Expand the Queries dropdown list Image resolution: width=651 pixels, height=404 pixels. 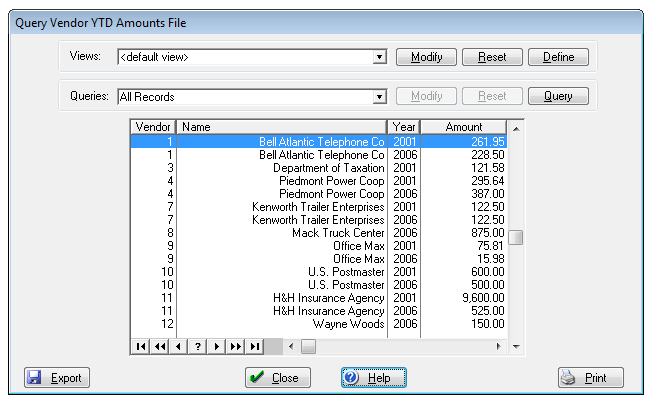click(379, 97)
